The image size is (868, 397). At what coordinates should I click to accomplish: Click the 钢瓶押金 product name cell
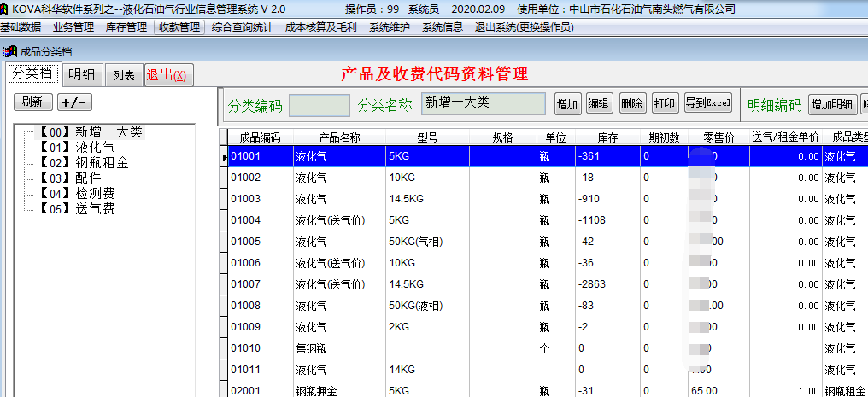click(339, 390)
